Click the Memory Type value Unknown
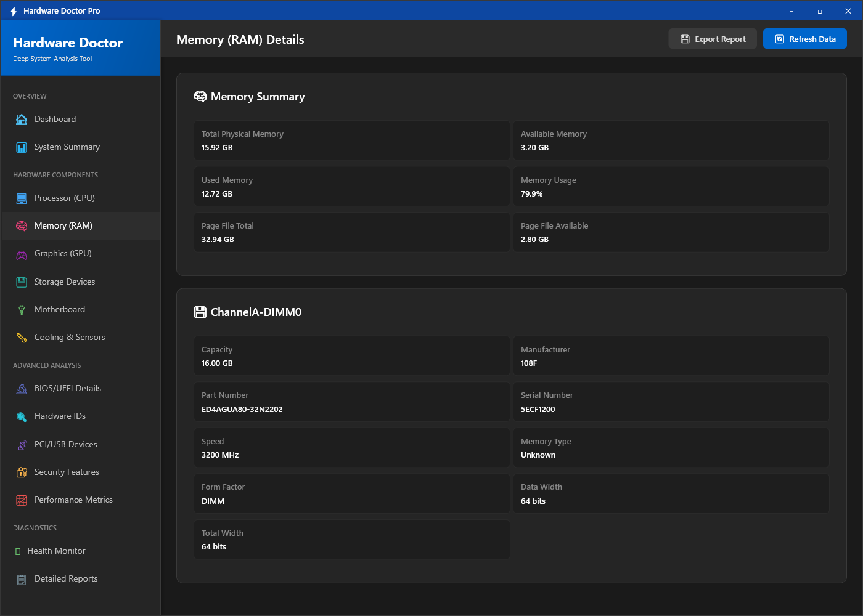The image size is (863, 616). click(x=538, y=455)
